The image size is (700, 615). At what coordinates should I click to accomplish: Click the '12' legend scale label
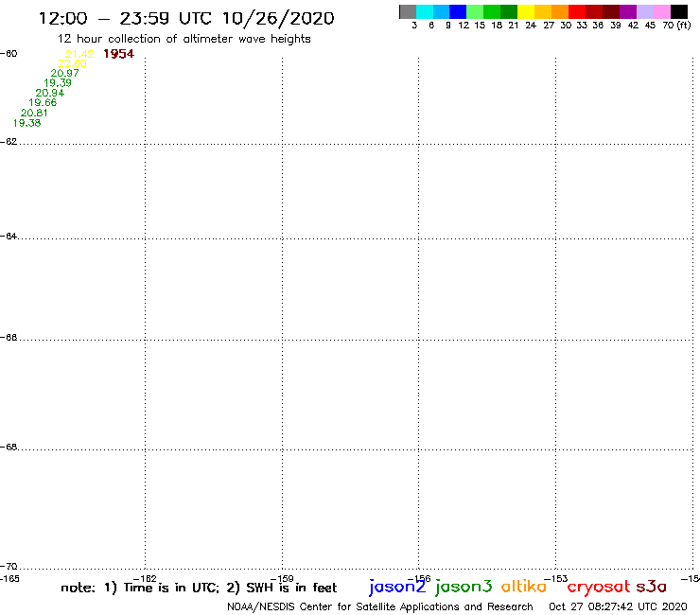click(464, 26)
